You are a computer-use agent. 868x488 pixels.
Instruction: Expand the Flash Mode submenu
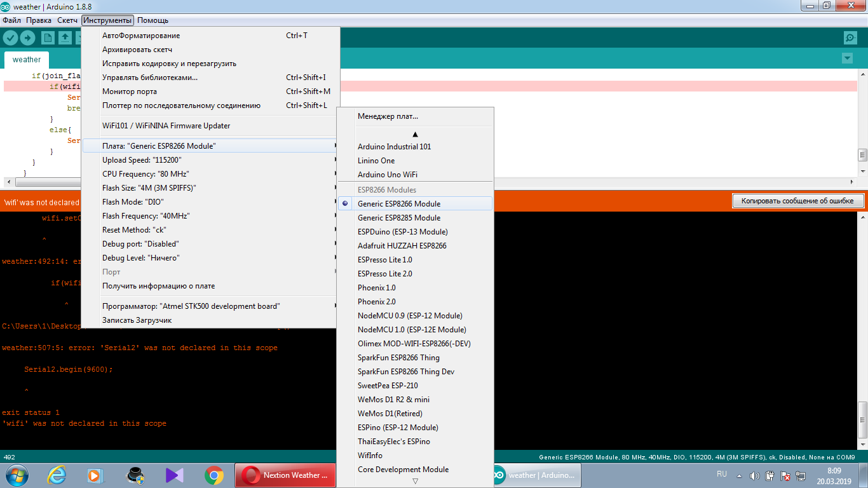point(210,202)
